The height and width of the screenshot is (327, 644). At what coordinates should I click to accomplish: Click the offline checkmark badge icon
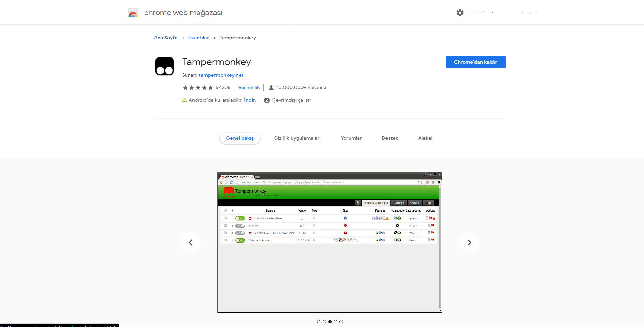tap(267, 100)
